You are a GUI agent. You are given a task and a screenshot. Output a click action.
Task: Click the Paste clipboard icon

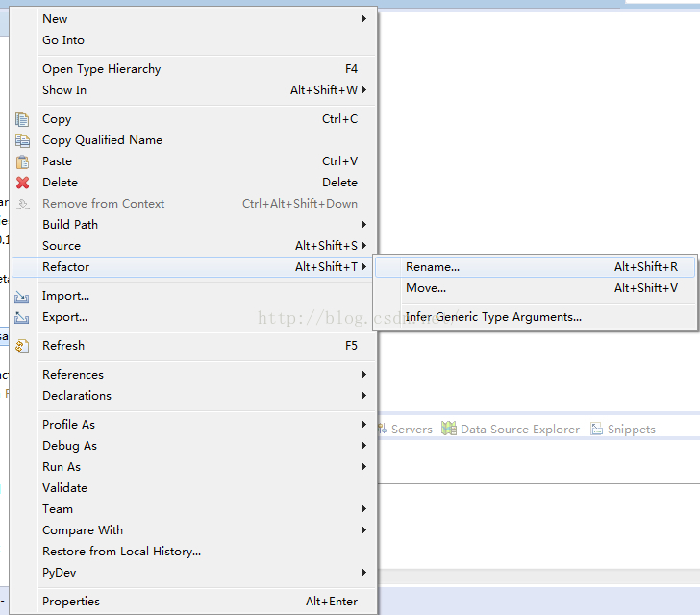[x=22, y=161]
